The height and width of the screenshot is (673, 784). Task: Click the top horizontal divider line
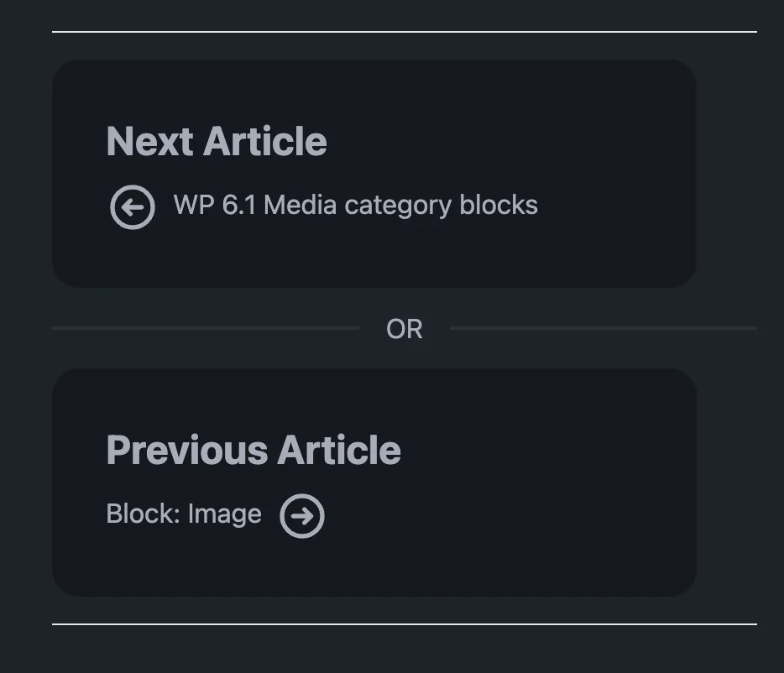[x=405, y=34]
